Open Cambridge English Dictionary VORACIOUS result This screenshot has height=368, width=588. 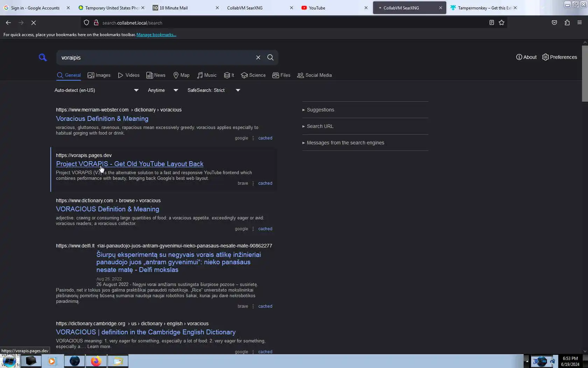click(146, 332)
